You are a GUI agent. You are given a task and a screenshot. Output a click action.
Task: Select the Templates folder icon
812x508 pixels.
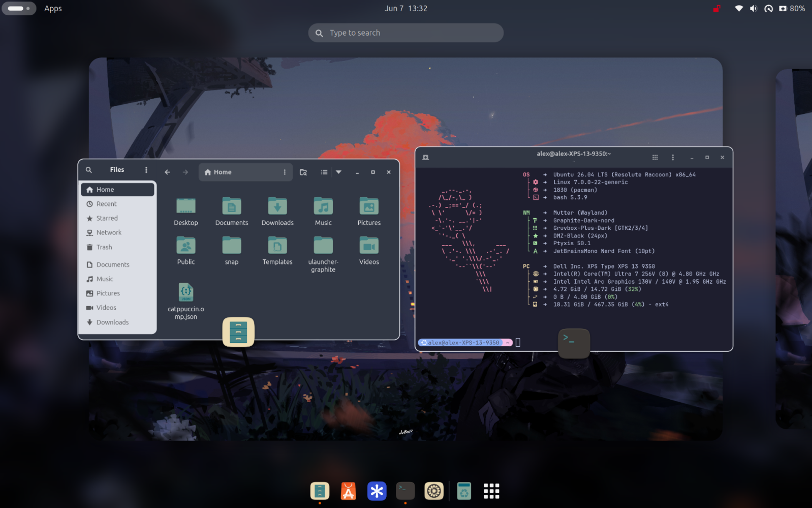(277, 245)
